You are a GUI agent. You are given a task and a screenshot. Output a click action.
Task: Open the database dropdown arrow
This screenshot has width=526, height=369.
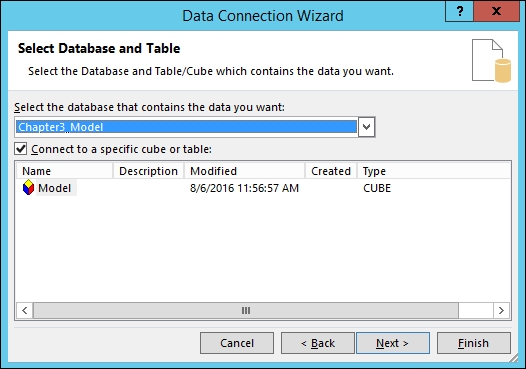[366, 127]
